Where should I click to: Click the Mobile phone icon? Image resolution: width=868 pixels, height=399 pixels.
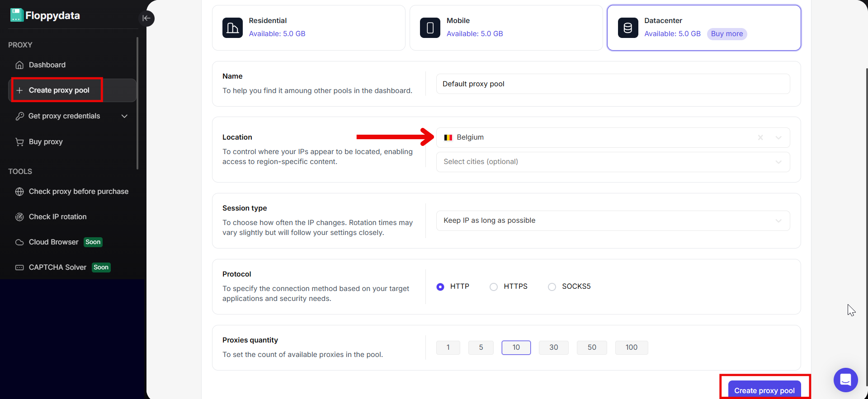430,28
